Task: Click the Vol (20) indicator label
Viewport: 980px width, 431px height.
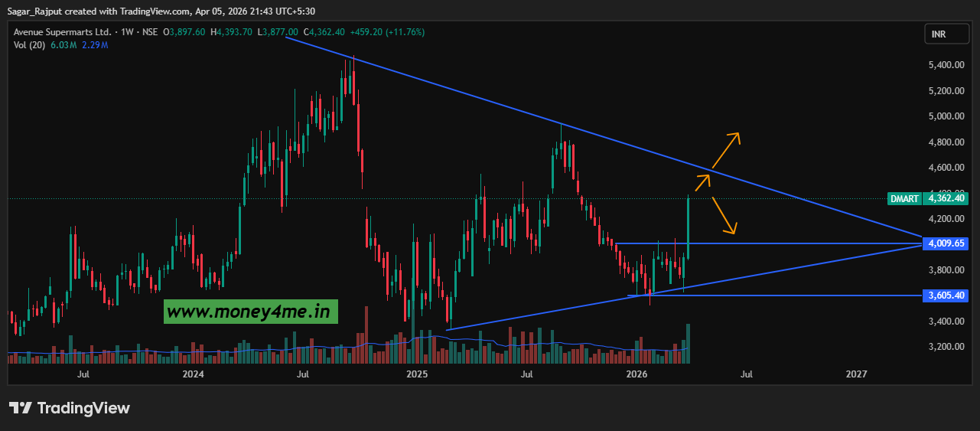Action: [x=30, y=45]
